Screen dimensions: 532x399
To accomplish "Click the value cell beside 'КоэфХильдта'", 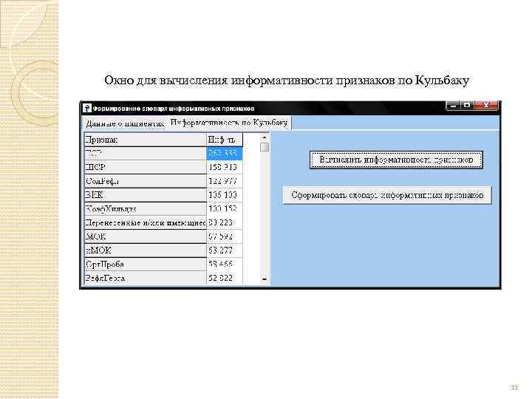I will pyautogui.click(x=225, y=209).
